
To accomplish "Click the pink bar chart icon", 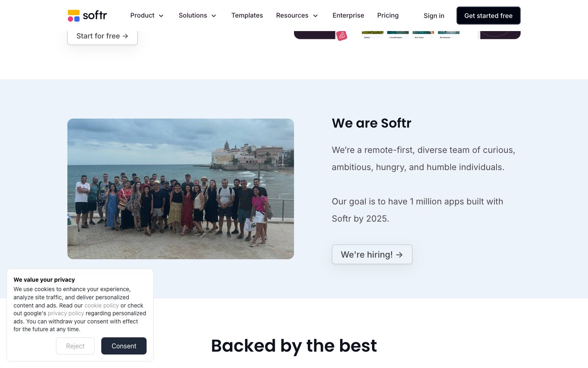I will pos(342,36).
